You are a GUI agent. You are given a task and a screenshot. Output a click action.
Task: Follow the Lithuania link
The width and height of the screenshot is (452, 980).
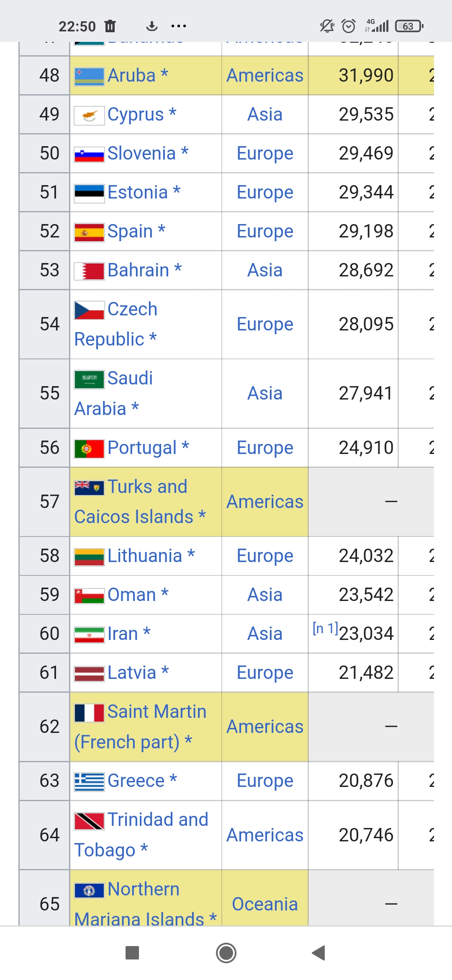tap(145, 556)
